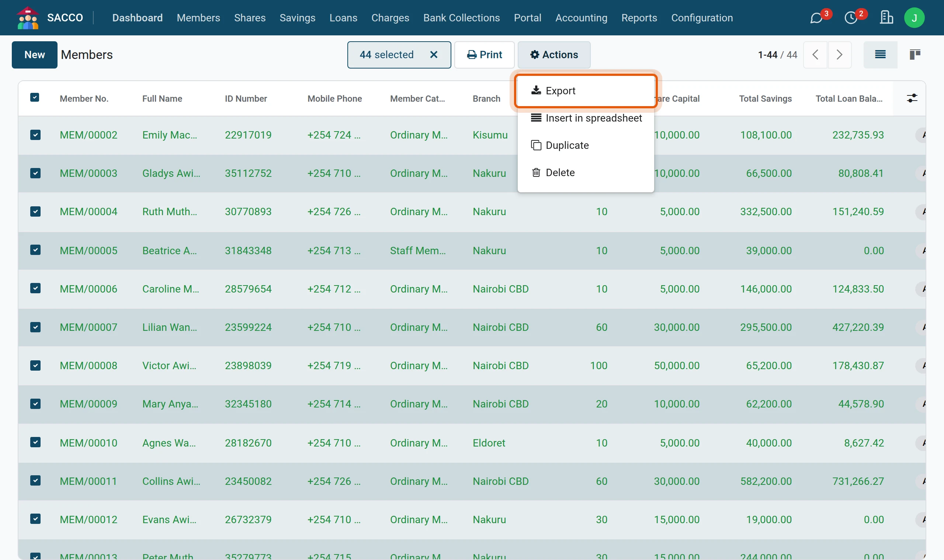Viewport: 944px width, 560px height.
Task: Uncheck MEM/00002 row checkbox
Action: click(x=35, y=135)
